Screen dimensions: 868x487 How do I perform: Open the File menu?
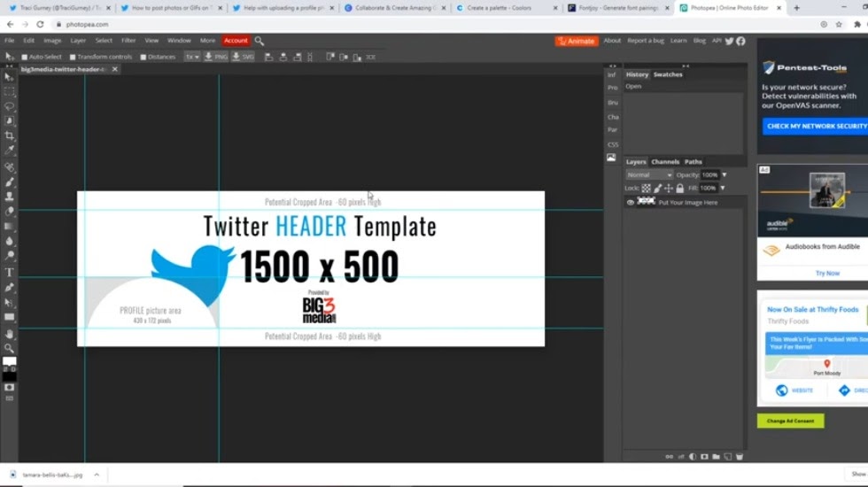10,41
